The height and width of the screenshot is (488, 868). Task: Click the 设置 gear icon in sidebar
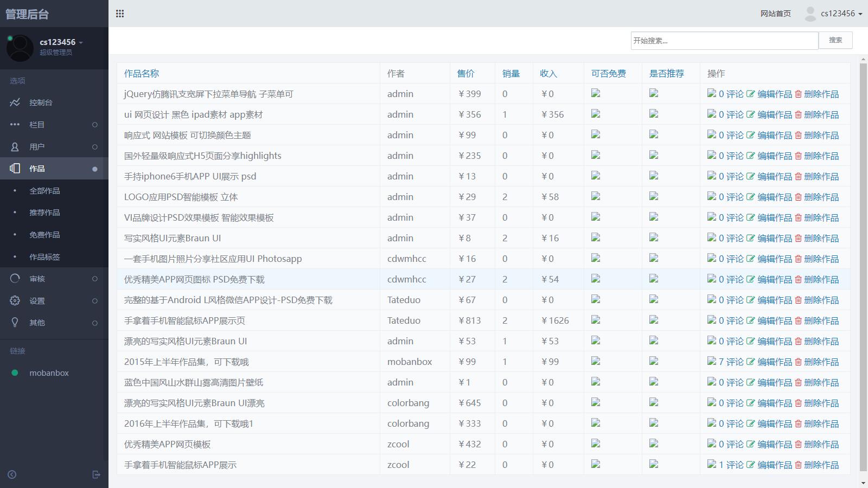click(15, 300)
